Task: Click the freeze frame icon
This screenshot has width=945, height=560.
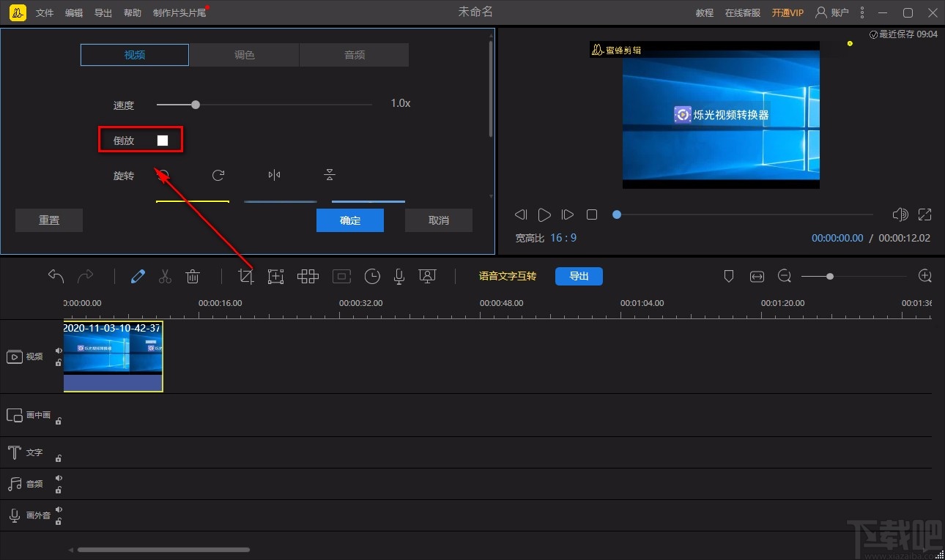Action: pyautogui.click(x=341, y=276)
